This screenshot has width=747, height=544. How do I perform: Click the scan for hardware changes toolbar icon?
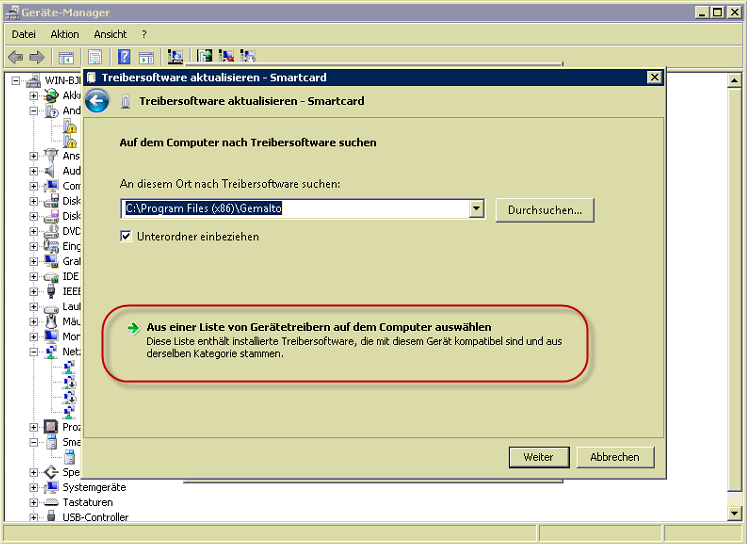tap(176, 57)
